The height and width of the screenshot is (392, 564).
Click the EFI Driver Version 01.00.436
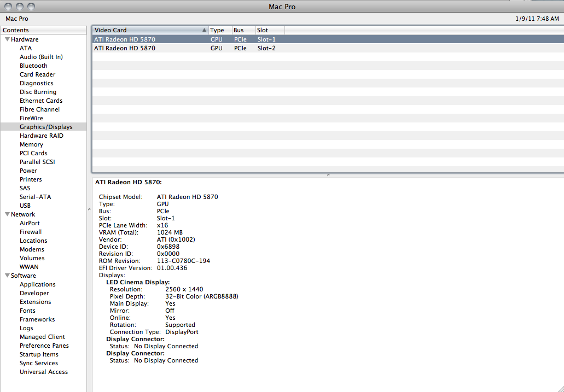point(172,268)
